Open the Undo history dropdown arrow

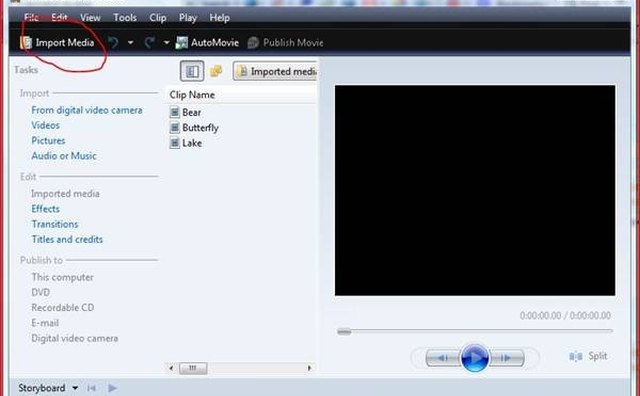point(131,42)
